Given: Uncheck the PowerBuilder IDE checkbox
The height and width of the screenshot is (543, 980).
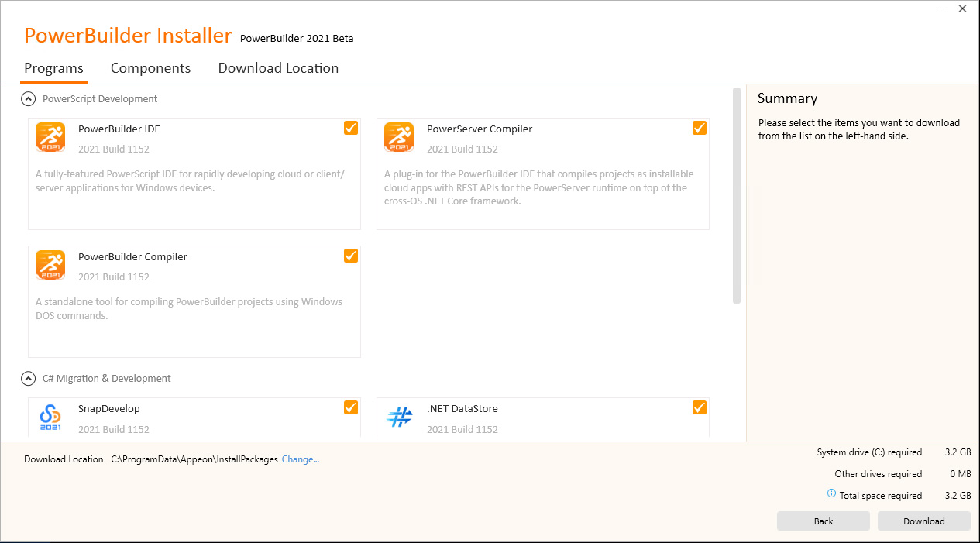Looking at the screenshot, I should [x=351, y=128].
